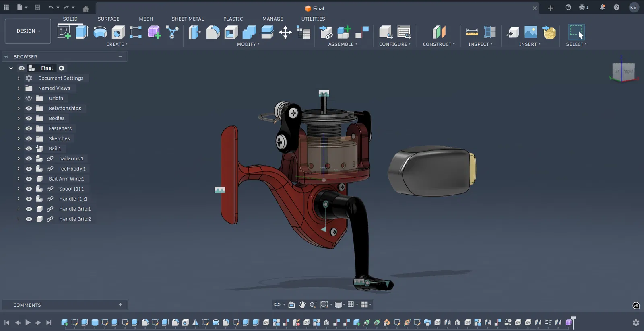Select the Create Sketch tool

[64, 32]
